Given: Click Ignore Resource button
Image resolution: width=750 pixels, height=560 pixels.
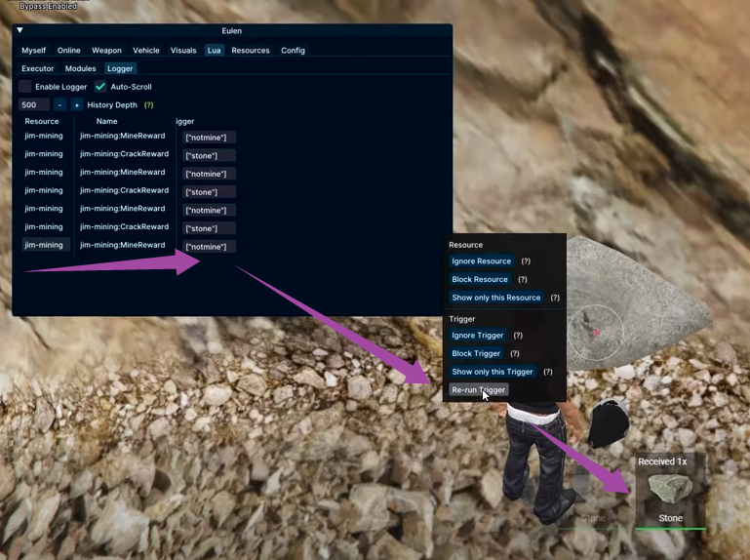Looking at the screenshot, I should 481,261.
